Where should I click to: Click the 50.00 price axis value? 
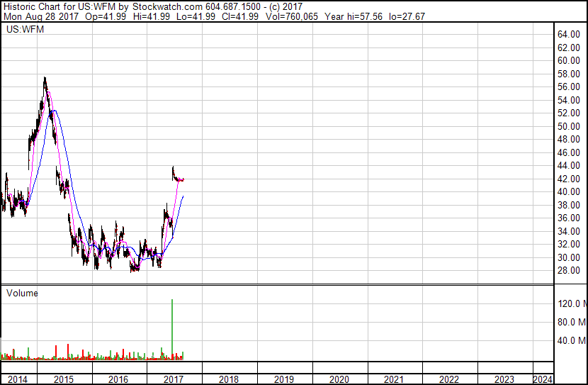pyautogui.click(x=569, y=126)
